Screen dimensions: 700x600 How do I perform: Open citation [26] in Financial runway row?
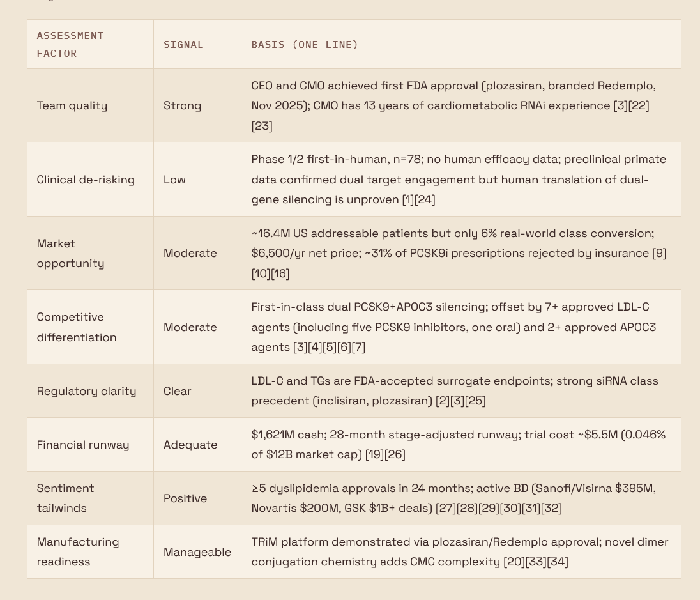click(395, 454)
